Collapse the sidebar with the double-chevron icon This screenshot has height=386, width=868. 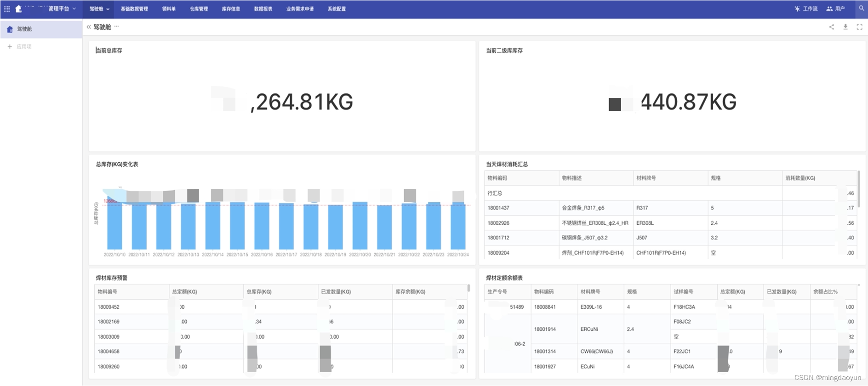(x=89, y=27)
